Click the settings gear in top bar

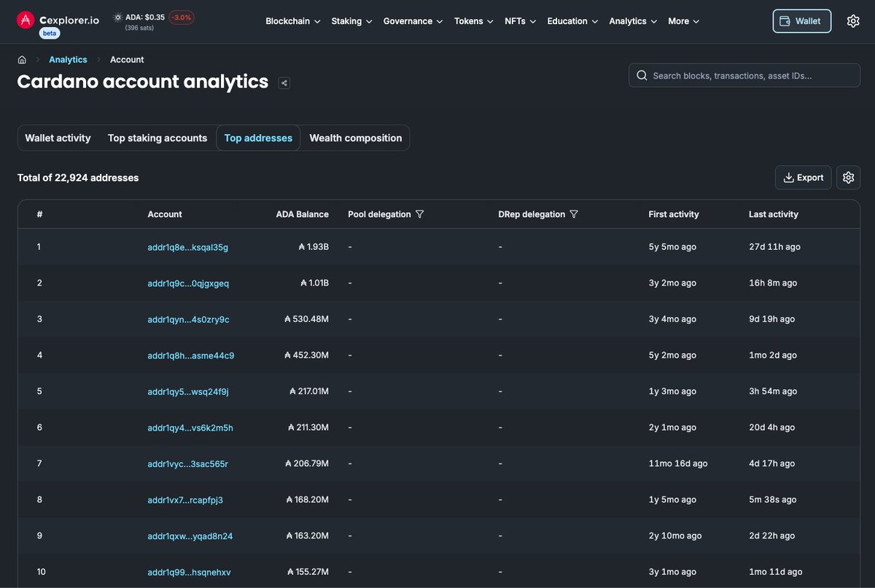click(x=853, y=20)
